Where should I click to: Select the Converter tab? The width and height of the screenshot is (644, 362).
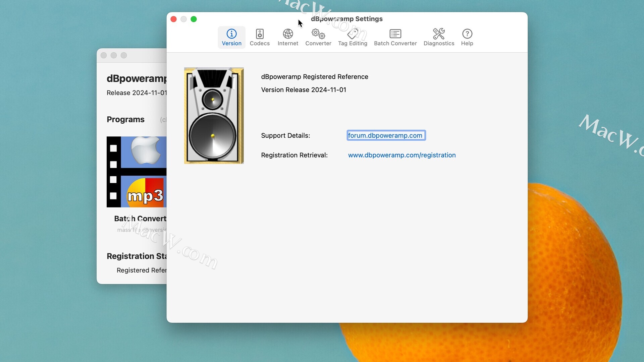coord(318,38)
